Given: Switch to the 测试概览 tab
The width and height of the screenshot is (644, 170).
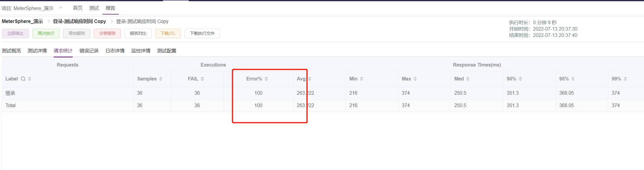Looking at the screenshot, I should pos(12,51).
